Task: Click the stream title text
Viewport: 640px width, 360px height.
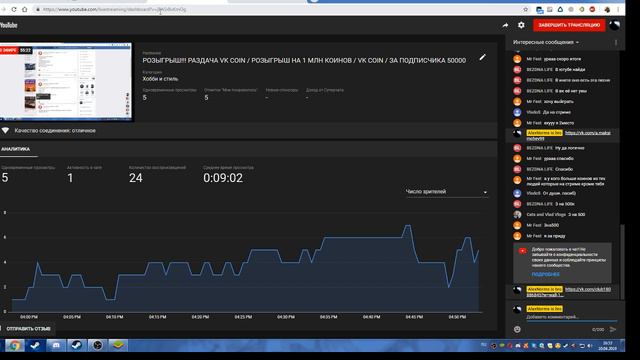Action: 304,60
